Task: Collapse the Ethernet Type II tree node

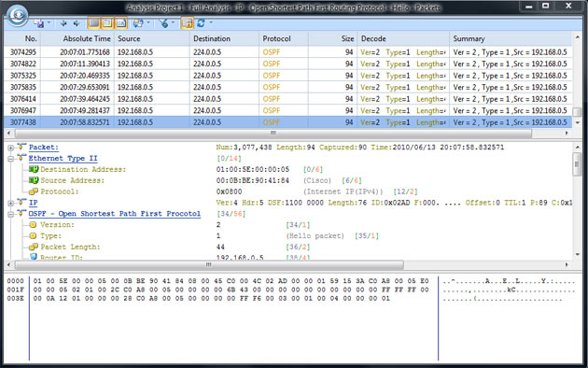Action: [10, 159]
